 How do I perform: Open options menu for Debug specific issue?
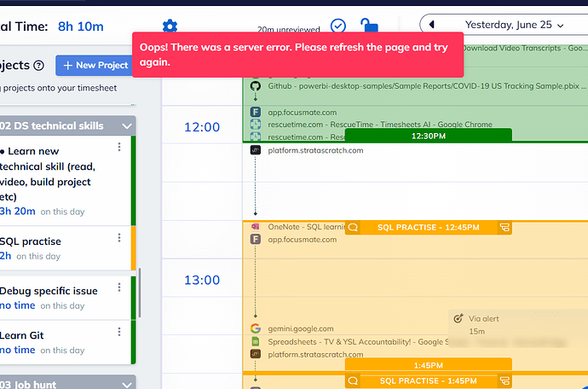[x=119, y=287]
